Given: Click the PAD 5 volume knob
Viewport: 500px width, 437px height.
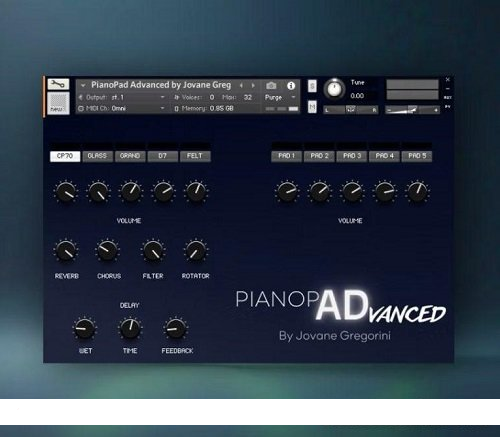Looking at the screenshot, I should click(x=417, y=192).
